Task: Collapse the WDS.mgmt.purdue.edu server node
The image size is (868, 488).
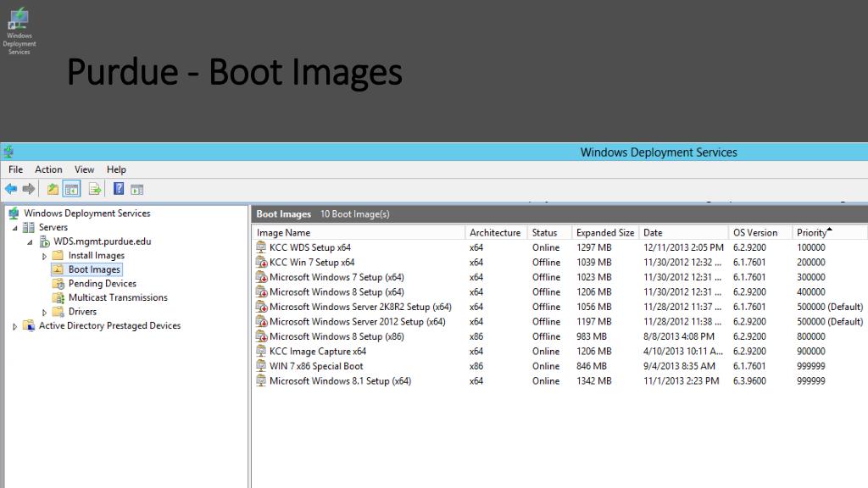Action: tap(30, 242)
